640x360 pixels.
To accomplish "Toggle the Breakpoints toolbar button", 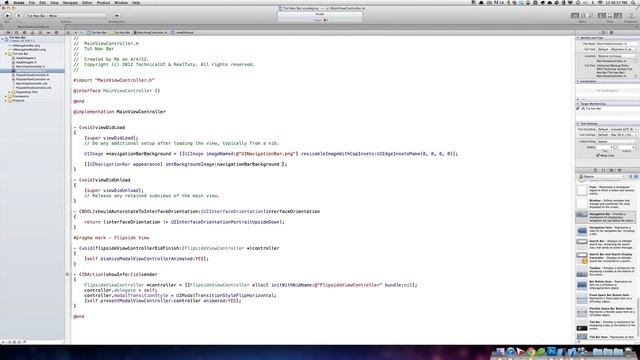I will click(117, 16).
